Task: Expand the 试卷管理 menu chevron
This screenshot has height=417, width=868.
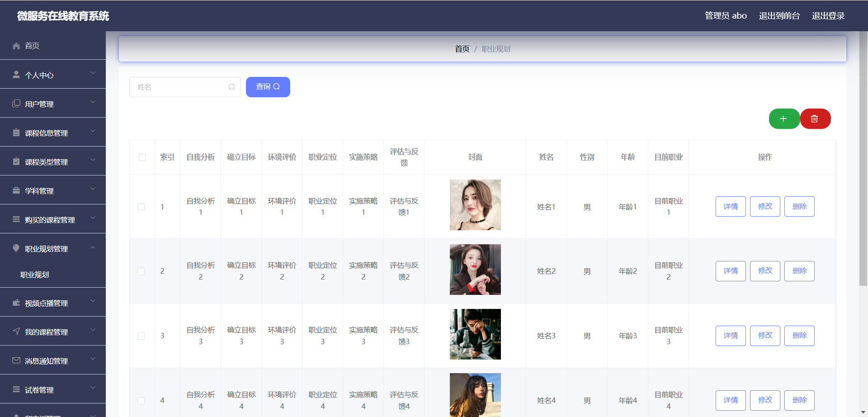Action: coord(93,388)
